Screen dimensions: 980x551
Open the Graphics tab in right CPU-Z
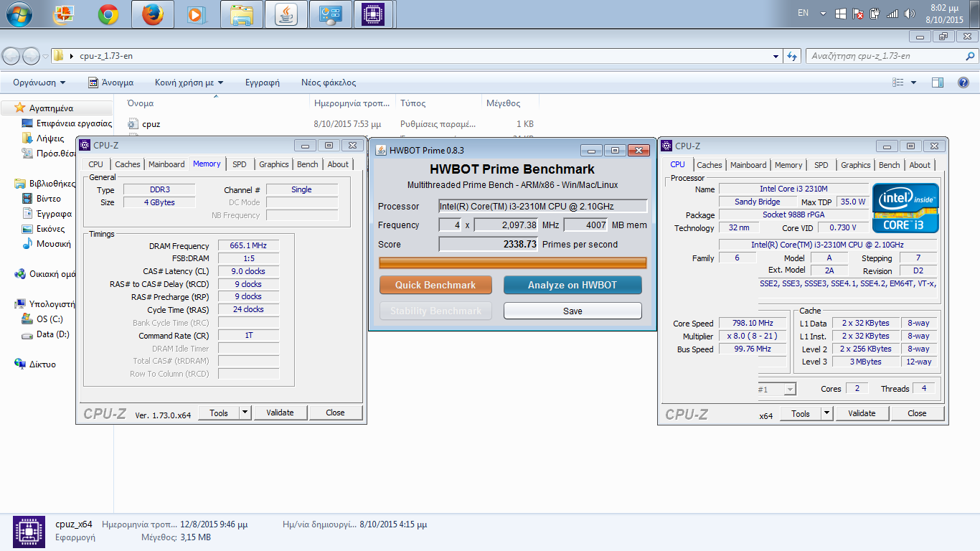(x=856, y=165)
